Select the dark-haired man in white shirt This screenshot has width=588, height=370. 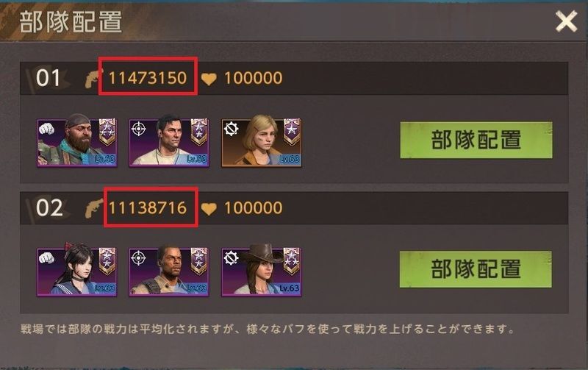pyautogui.click(x=169, y=142)
